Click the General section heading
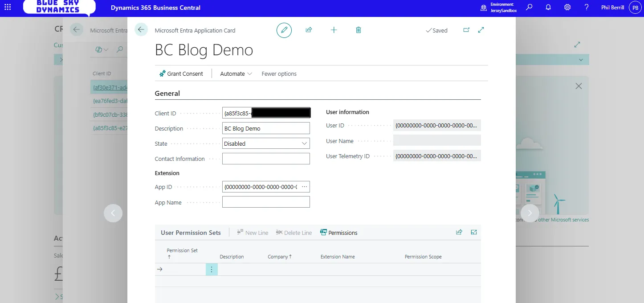This screenshot has width=644, height=303. [167, 94]
